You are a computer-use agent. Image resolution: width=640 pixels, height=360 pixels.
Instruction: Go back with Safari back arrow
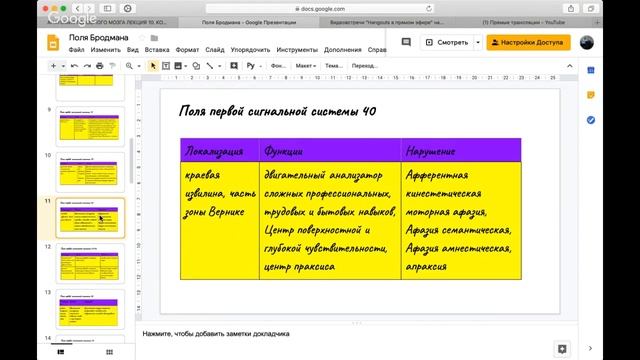(78, 9)
